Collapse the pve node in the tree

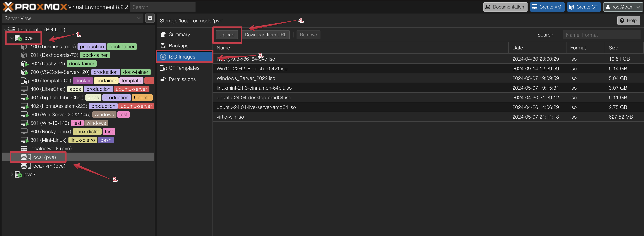pos(12,38)
